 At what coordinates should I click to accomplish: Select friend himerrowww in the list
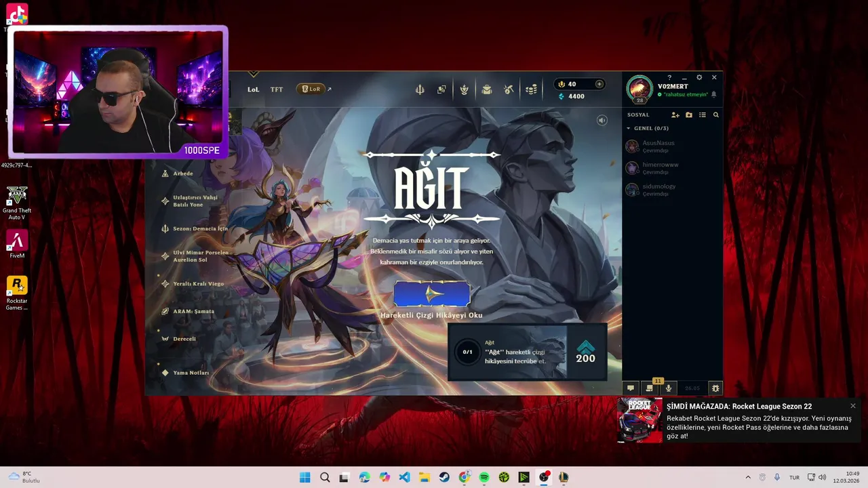click(x=672, y=168)
